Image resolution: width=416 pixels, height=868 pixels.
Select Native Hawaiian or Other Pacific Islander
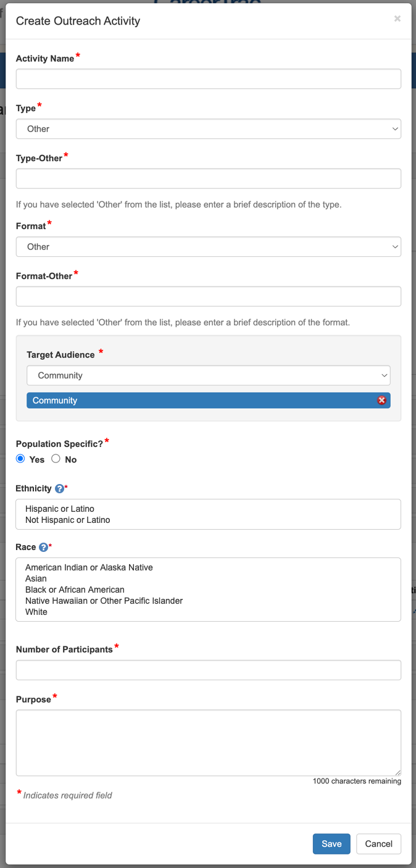click(104, 601)
